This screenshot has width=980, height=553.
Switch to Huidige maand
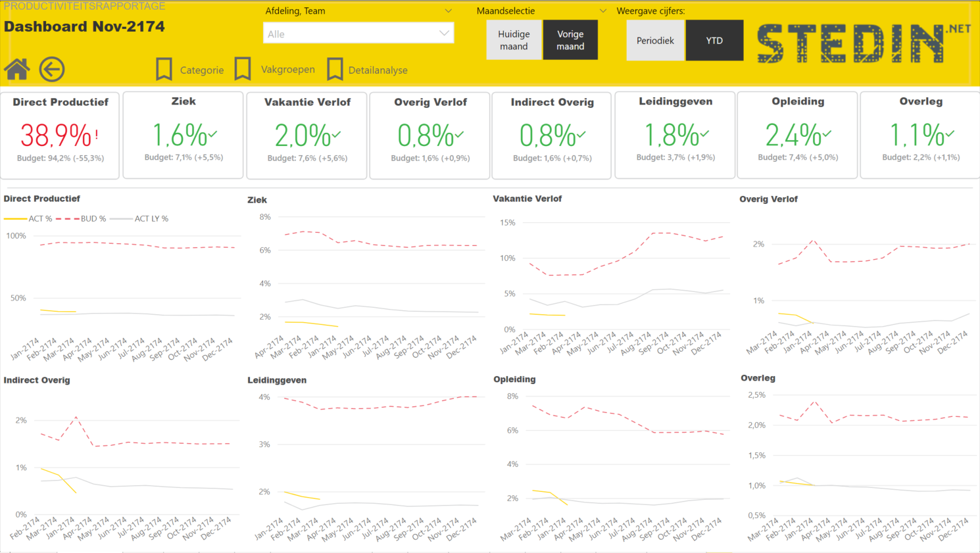(514, 40)
